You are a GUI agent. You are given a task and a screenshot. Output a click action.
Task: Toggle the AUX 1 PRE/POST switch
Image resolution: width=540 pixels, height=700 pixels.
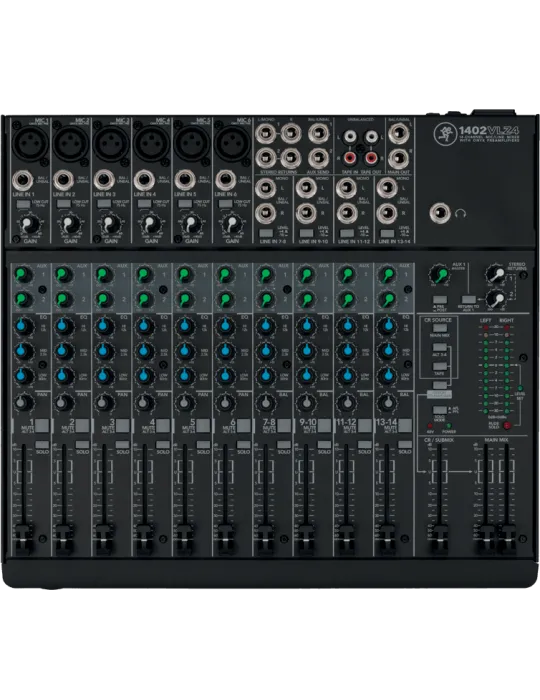point(440,300)
